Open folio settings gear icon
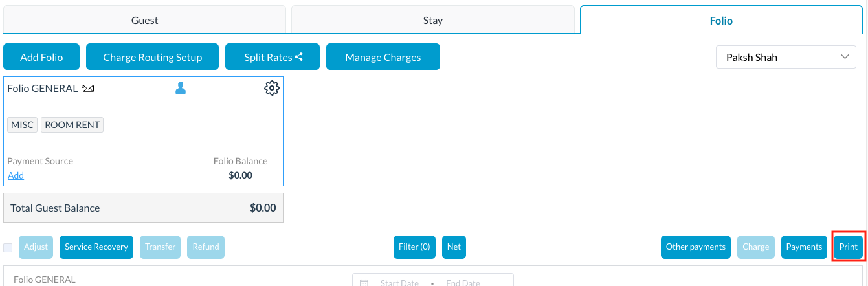The width and height of the screenshot is (868, 286). [271, 89]
